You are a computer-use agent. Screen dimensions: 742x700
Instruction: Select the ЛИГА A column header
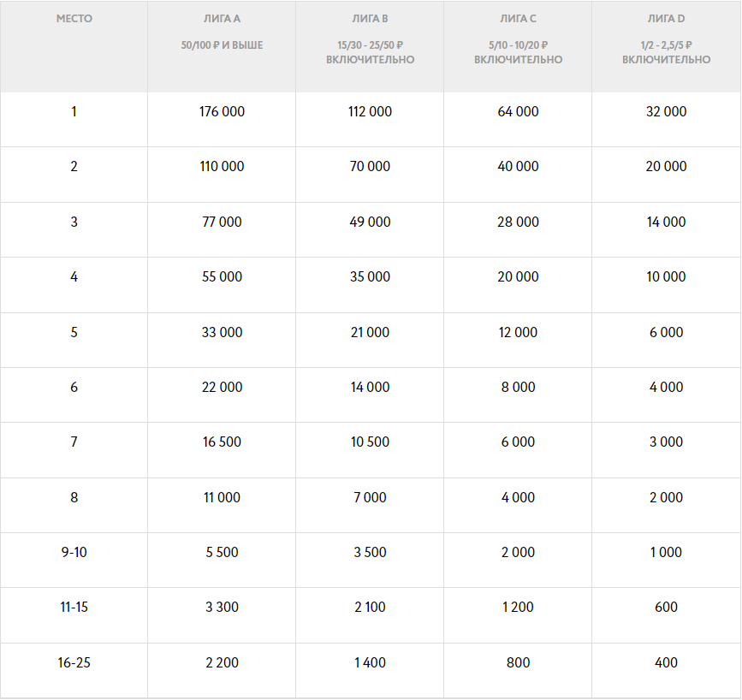coord(222,18)
